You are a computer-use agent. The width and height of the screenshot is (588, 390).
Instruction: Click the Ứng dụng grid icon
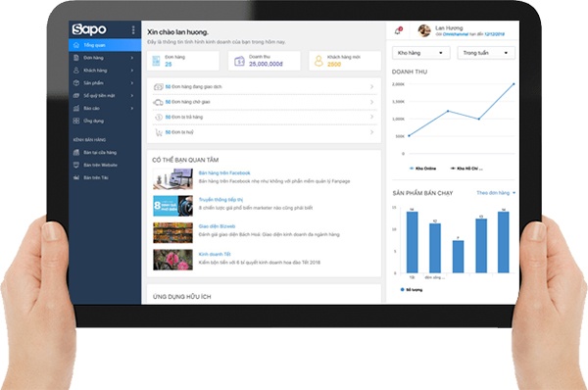tap(76, 121)
